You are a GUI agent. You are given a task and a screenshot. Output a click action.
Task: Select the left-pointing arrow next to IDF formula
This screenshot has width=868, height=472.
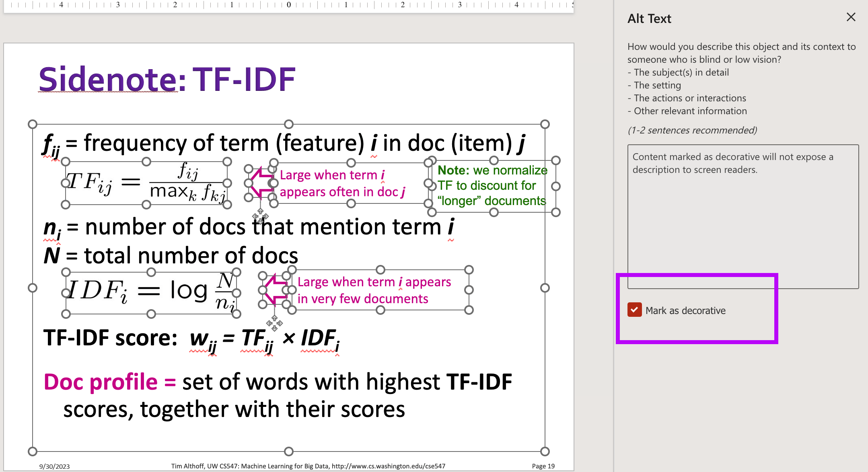tap(275, 290)
